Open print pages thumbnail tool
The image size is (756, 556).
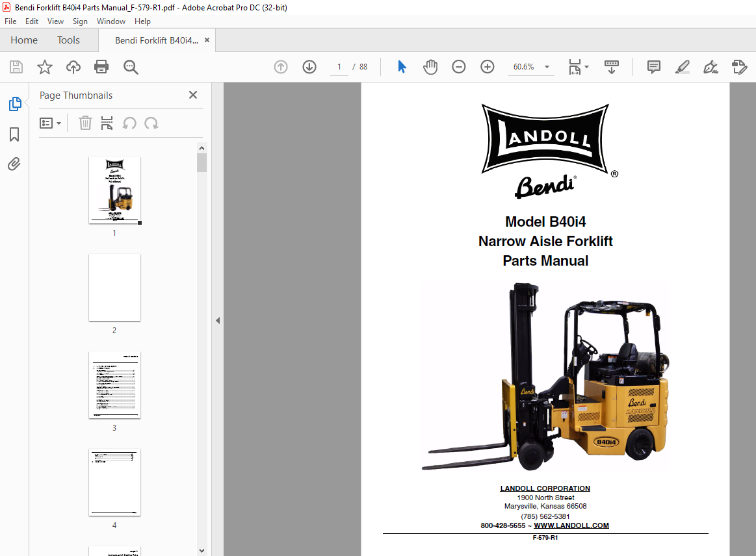coord(107,123)
